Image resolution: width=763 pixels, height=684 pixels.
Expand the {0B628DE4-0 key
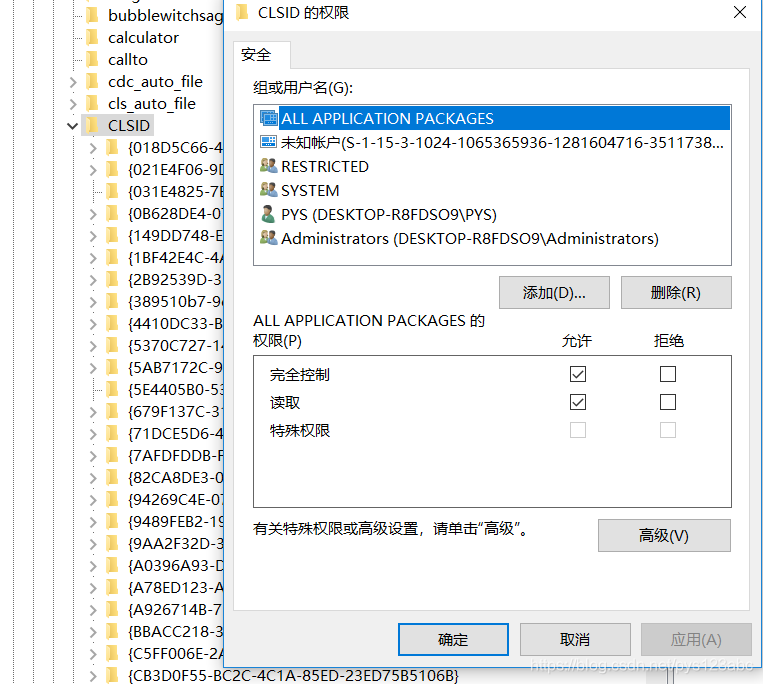[93, 214]
